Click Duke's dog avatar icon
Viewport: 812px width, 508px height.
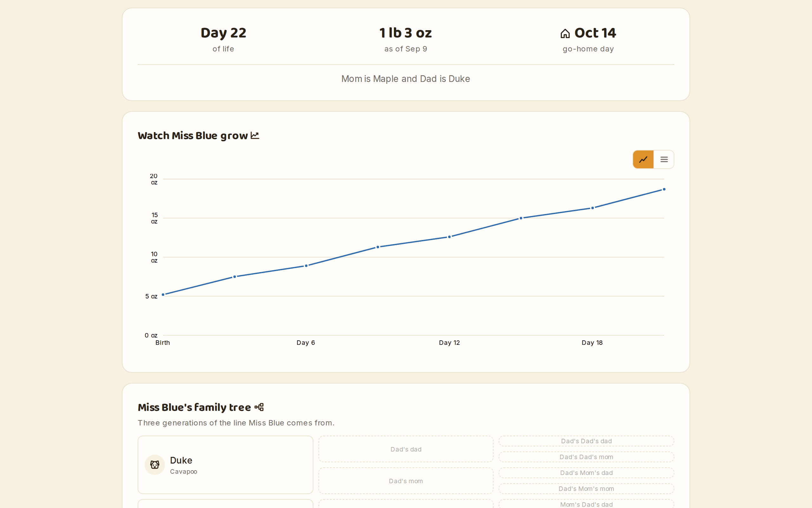click(155, 465)
